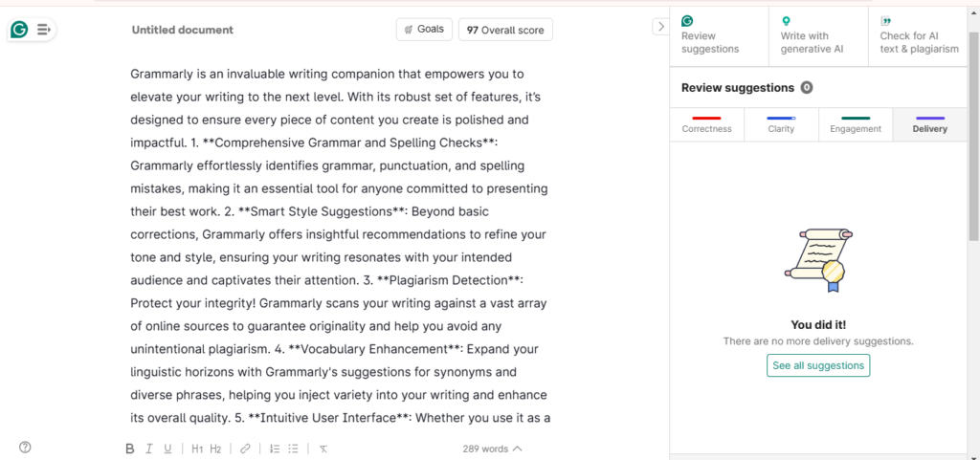Viewport: 980px width, 460px height.
Task: Open the sidebar menu icon beside logo
Action: click(43, 30)
